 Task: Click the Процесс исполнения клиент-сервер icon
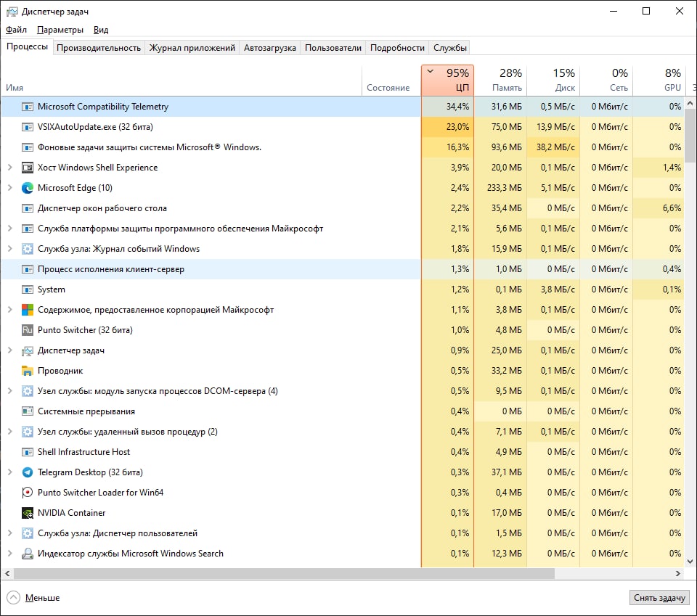pyautogui.click(x=28, y=269)
